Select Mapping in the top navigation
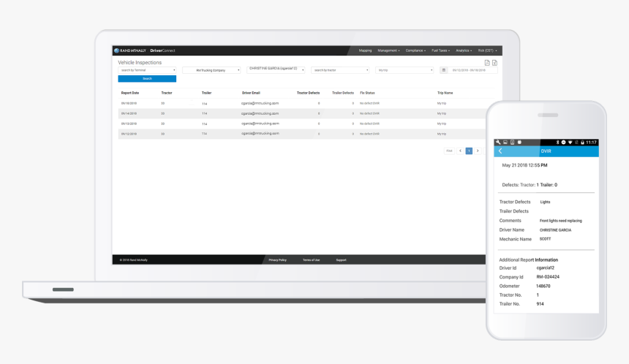 pos(365,50)
